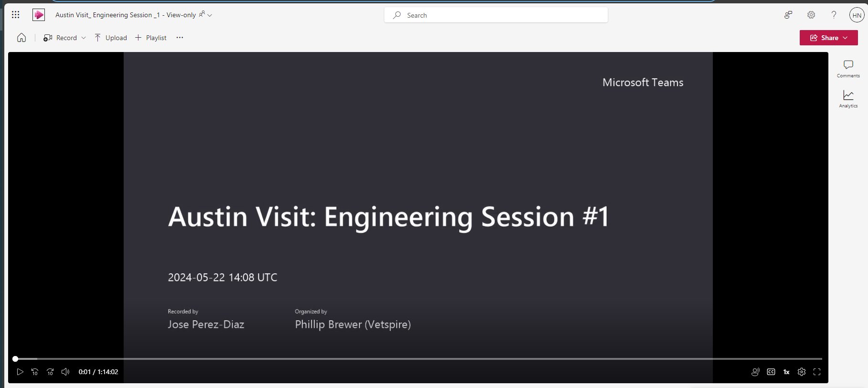Viewport: 868px width, 388px height.
Task: Mute the video volume
Action: pyautogui.click(x=65, y=372)
